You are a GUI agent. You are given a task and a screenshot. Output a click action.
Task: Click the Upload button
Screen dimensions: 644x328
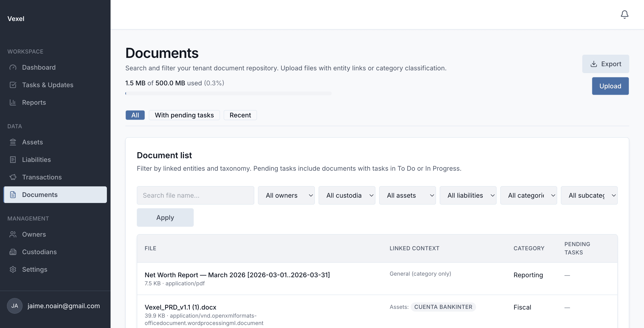[x=610, y=86]
